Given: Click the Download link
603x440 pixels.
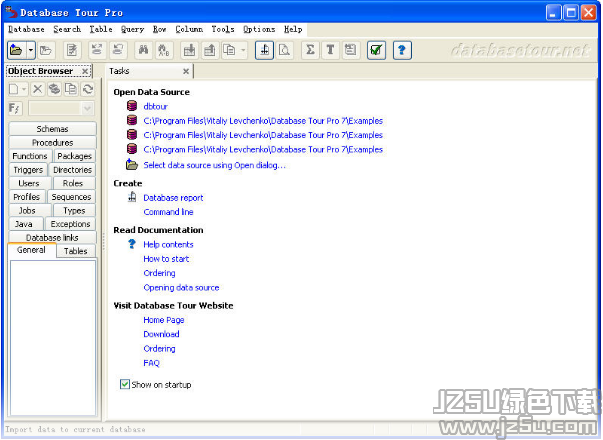Looking at the screenshot, I should [x=161, y=334].
